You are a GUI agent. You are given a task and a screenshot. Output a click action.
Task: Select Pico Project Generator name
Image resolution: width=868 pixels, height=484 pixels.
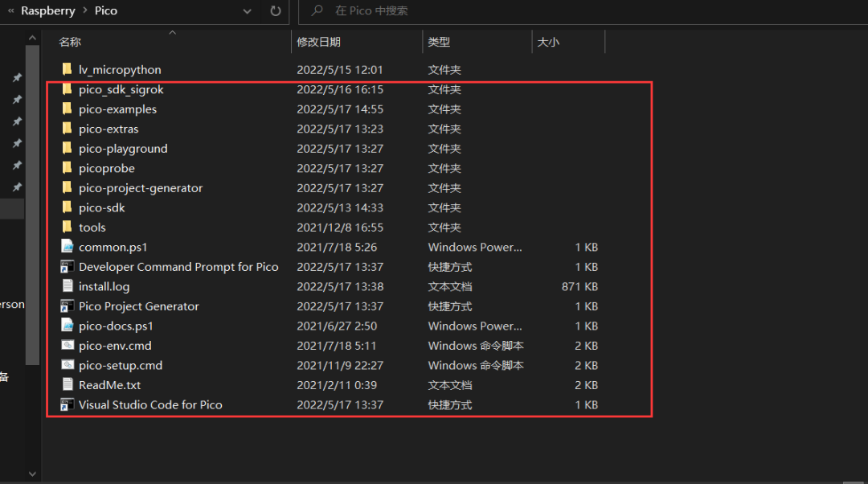138,306
